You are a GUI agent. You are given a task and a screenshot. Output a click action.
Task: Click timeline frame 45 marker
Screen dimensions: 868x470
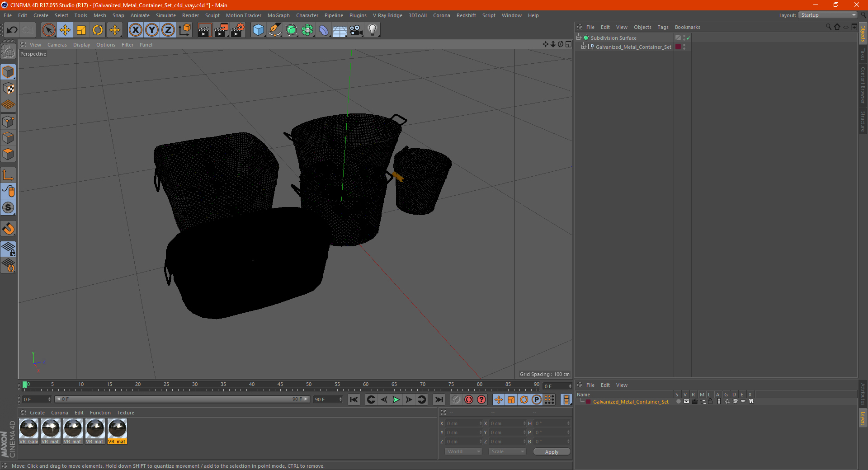click(x=280, y=385)
